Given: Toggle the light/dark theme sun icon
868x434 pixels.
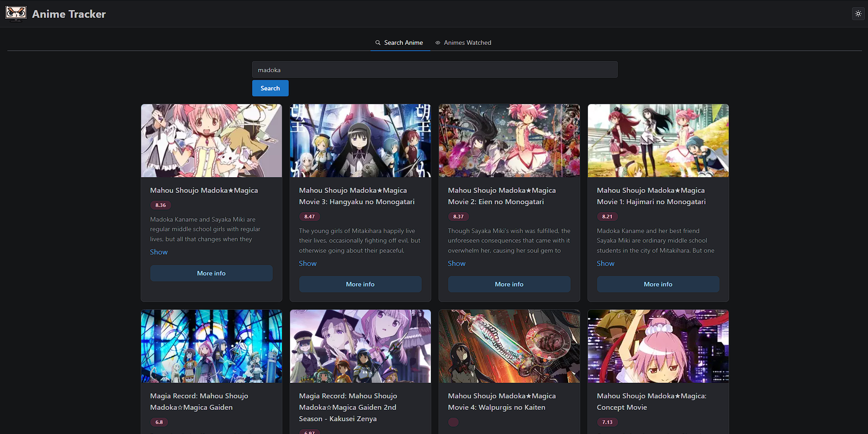Looking at the screenshot, I should (858, 14).
